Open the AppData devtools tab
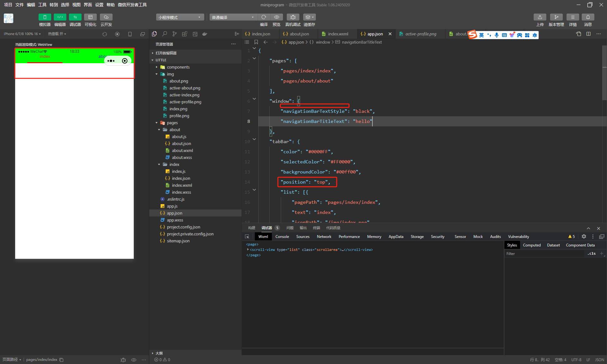This screenshot has width=607, height=364. point(396,236)
